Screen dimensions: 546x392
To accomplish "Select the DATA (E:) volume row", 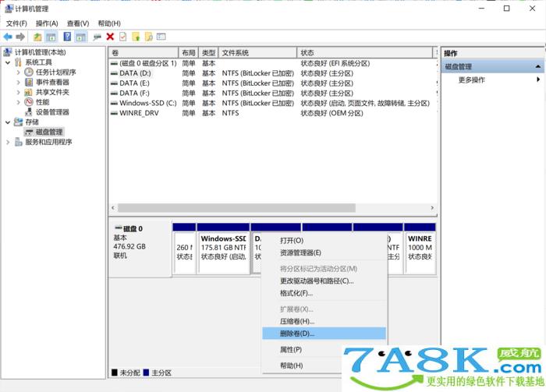I will click(x=273, y=83).
